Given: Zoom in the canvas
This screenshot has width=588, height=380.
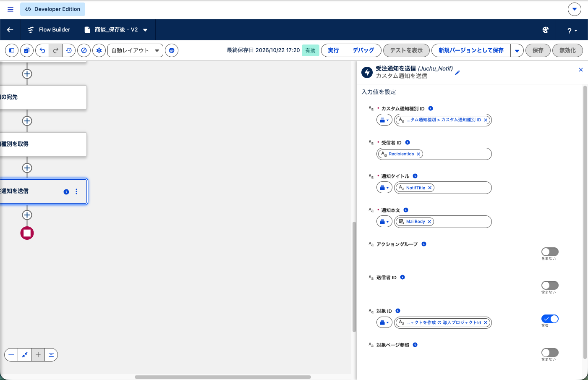Looking at the screenshot, I should coord(38,355).
